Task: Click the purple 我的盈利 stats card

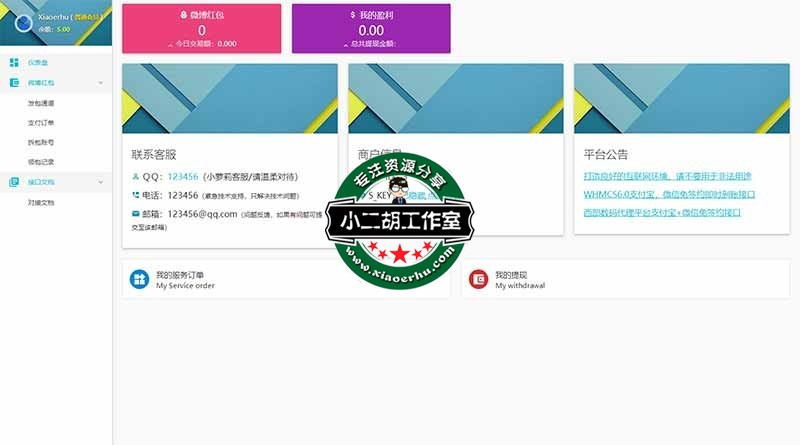Action: [371, 28]
